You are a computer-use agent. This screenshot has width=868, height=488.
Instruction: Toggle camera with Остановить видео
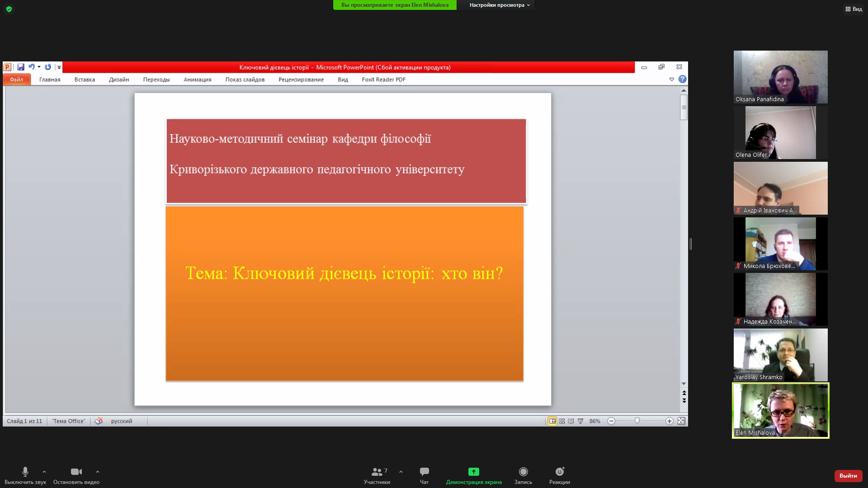76,476
